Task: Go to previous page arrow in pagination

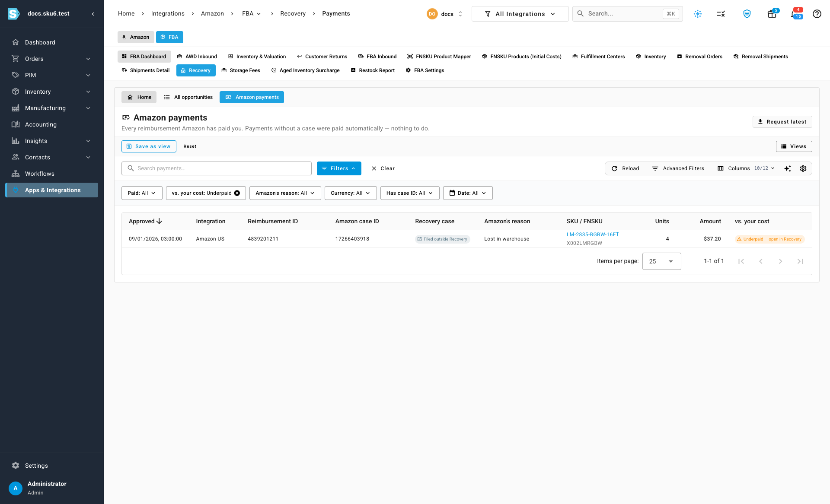Action: coord(761,261)
